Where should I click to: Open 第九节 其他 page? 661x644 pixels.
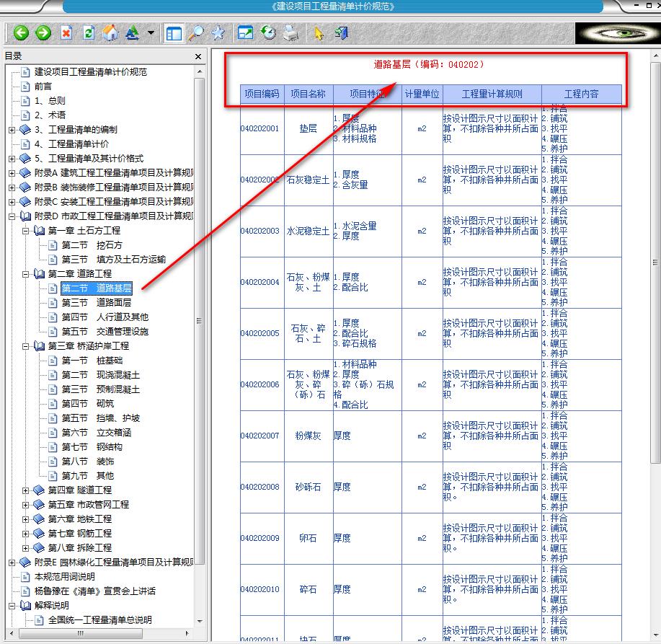tap(88, 476)
